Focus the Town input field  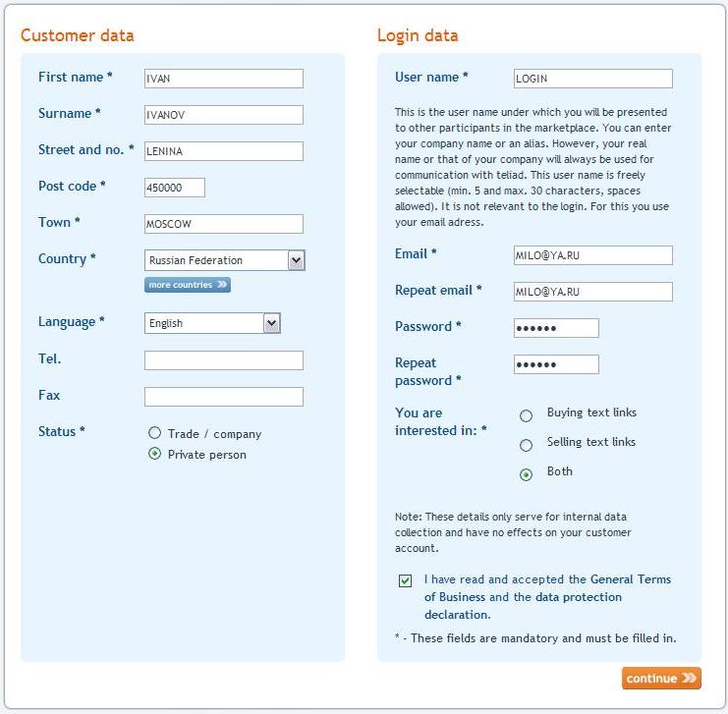pos(224,224)
